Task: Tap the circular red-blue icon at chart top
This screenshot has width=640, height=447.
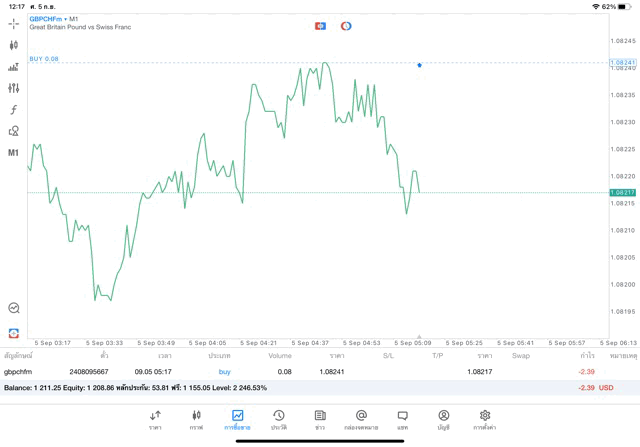Action: coord(346,26)
